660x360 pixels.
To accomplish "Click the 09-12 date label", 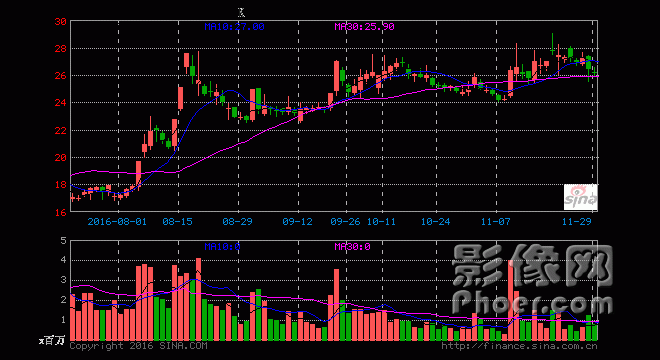I will click(297, 221).
